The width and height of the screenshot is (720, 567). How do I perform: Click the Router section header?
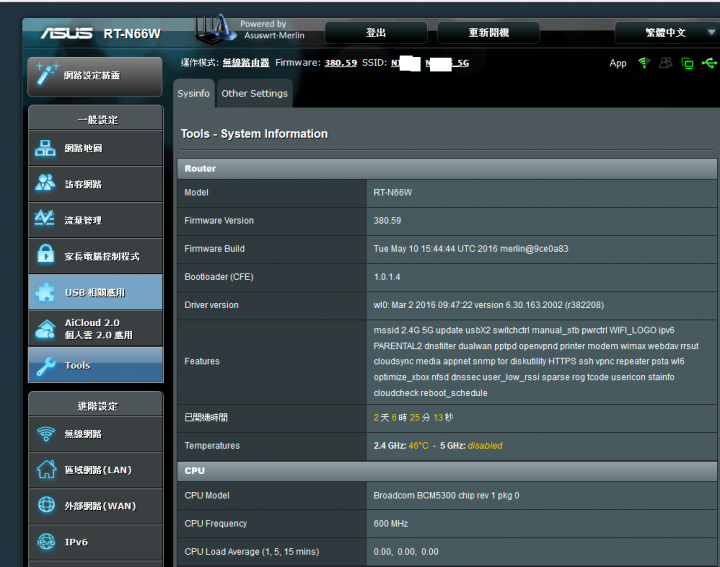447,168
